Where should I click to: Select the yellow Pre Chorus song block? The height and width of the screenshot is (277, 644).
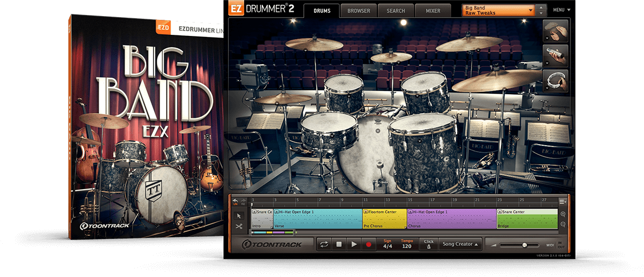(385, 219)
